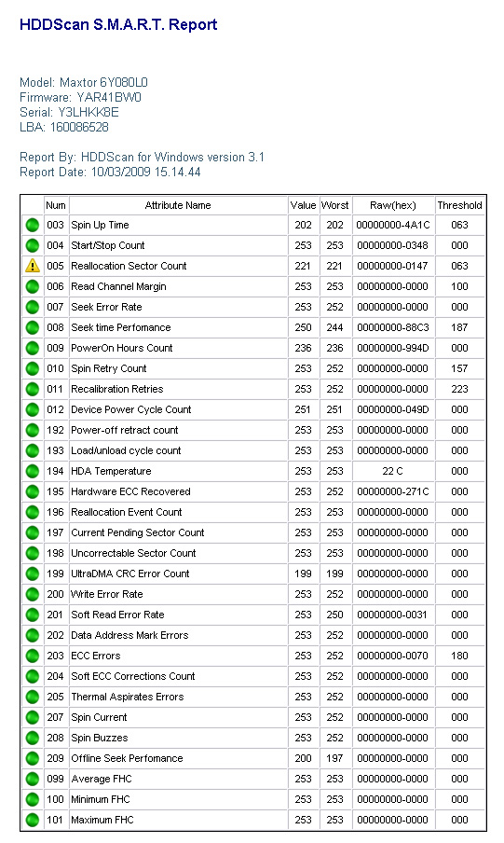Click the green status icon beside HDA Temperature
Image resolution: width=504 pixels, height=843 pixels.
pos(33,471)
